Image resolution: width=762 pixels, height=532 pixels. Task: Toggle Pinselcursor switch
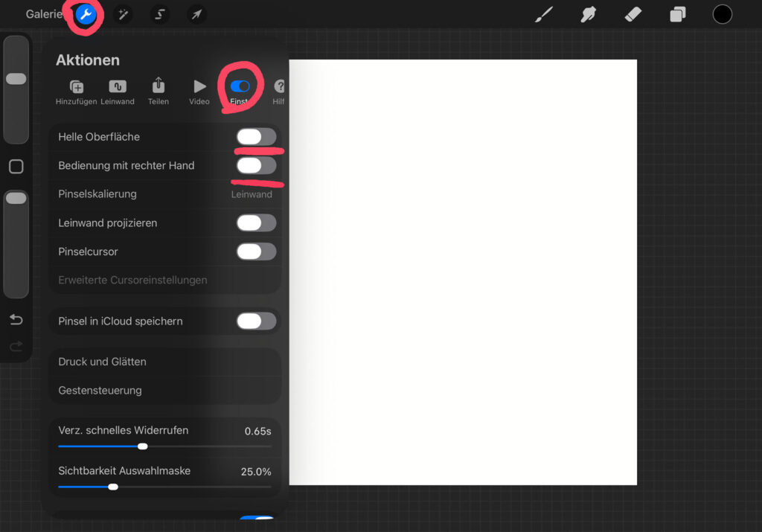[256, 251]
